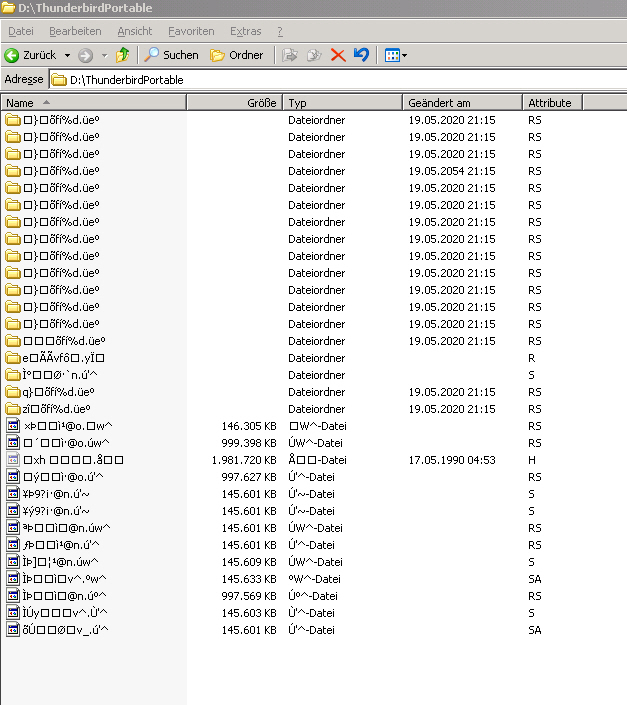The height and width of the screenshot is (705, 627).
Task: Select the file sized 999.398 KB
Action: coord(58,443)
